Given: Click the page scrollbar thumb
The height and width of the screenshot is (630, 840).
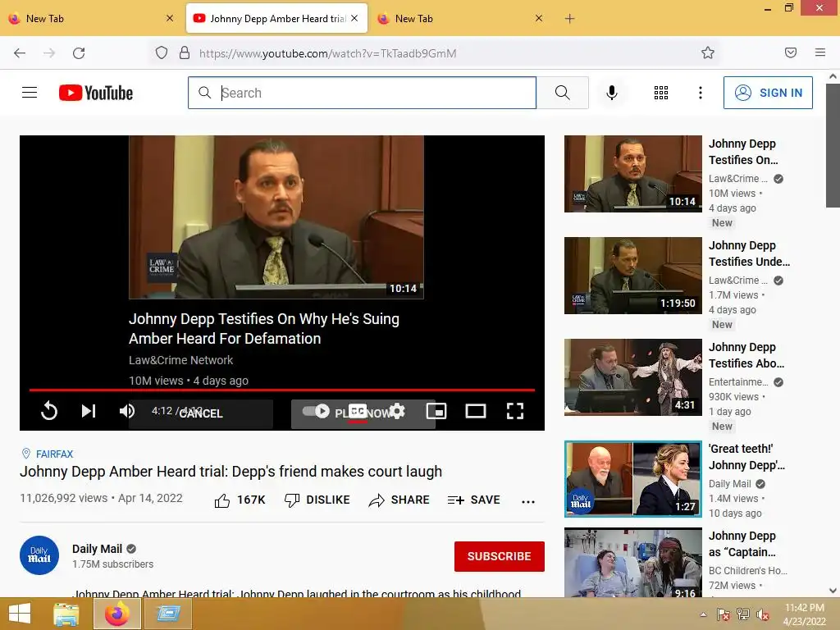Looking at the screenshot, I should [833, 144].
